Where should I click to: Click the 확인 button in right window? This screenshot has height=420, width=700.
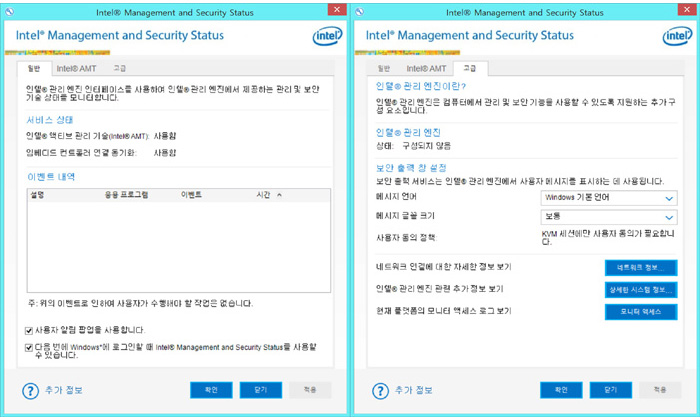[561, 390]
